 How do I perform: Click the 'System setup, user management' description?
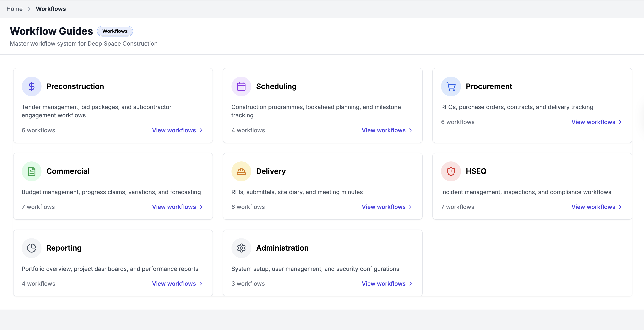coord(315,269)
